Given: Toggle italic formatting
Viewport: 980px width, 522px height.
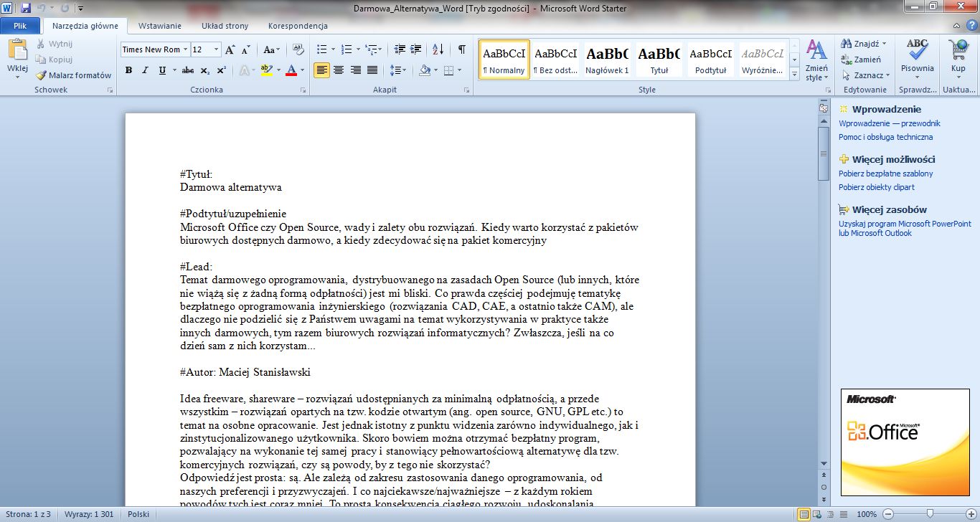Looking at the screenshot, I should (x=145, y=70).
